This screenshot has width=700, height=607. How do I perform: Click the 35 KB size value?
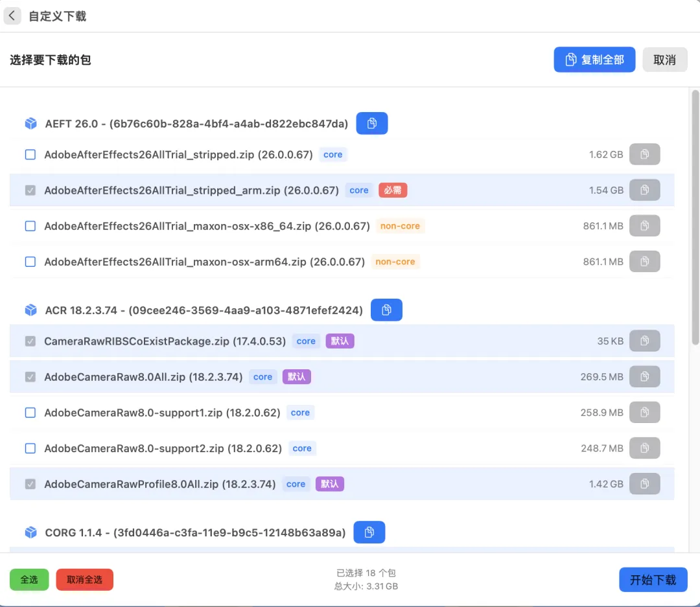point(611,341)
